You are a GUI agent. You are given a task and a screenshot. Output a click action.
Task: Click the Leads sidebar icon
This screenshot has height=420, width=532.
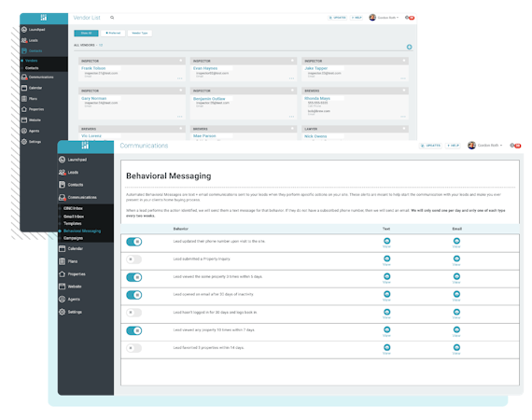tap(63, 173)
